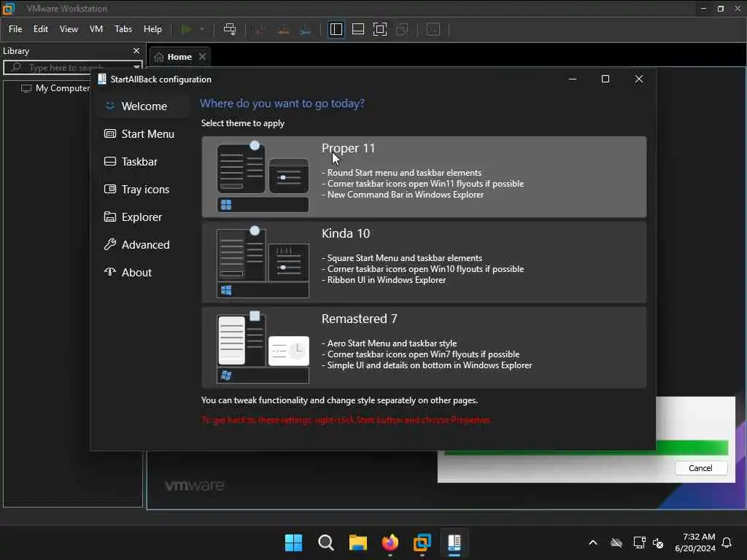The width and height of the screenshot is (747, 560).
Task: Apply the Kinda 10 theme
Action: click(424, 262)
